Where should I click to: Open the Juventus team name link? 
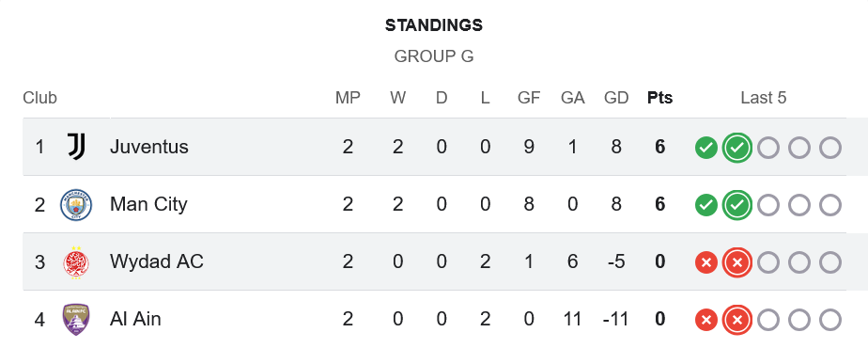click(149, 147)
